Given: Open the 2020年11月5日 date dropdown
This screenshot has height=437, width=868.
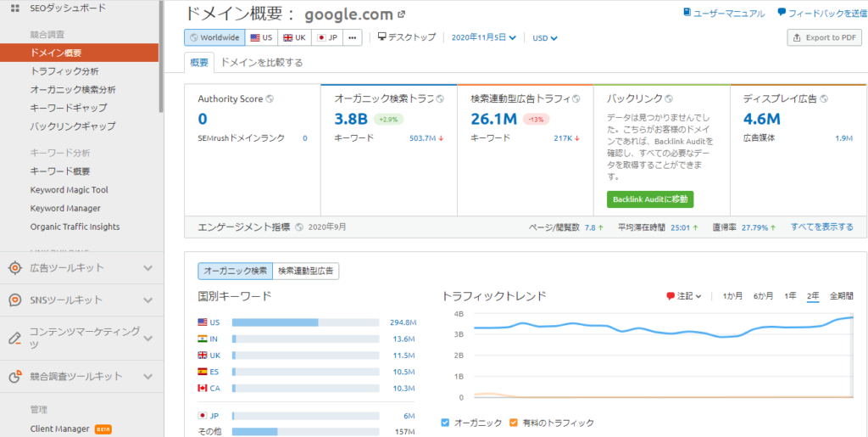Looking at the screenshot, I should tap(484, 37).
